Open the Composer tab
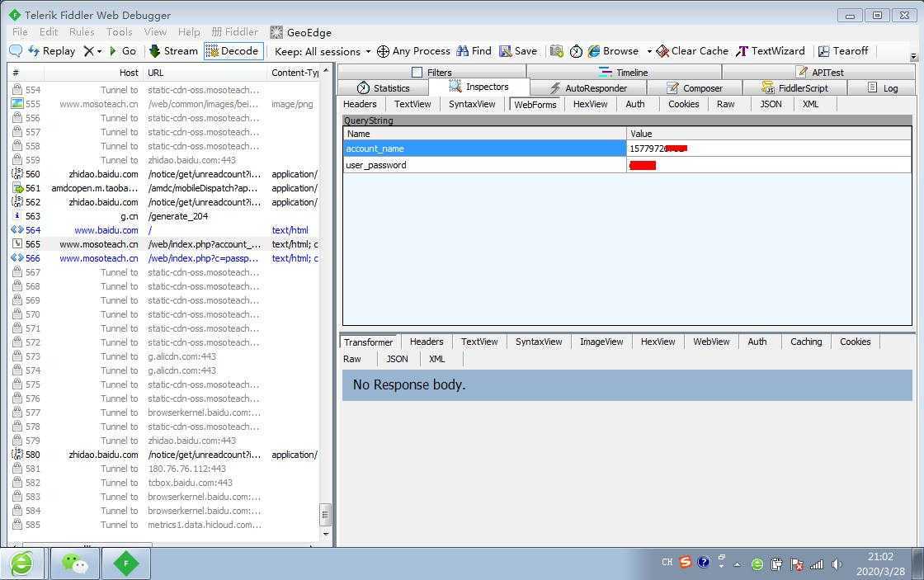The image size is (924, 580). [694, 87]
